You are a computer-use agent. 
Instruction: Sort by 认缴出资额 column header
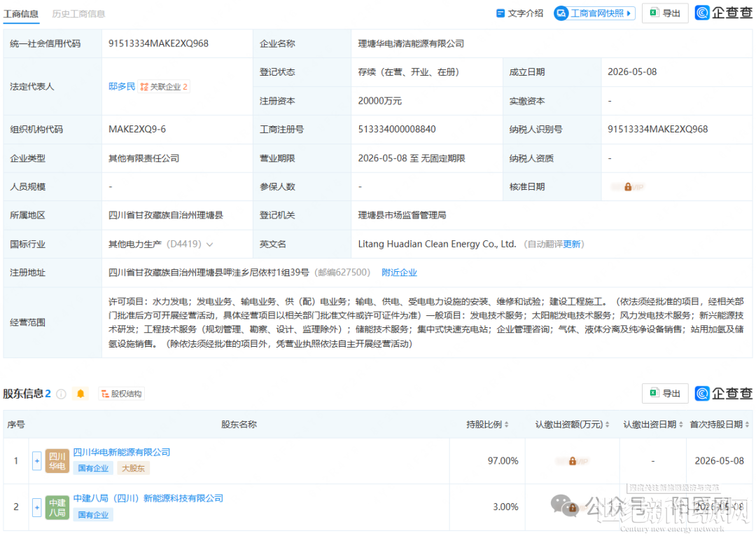(x=572, y=425)
